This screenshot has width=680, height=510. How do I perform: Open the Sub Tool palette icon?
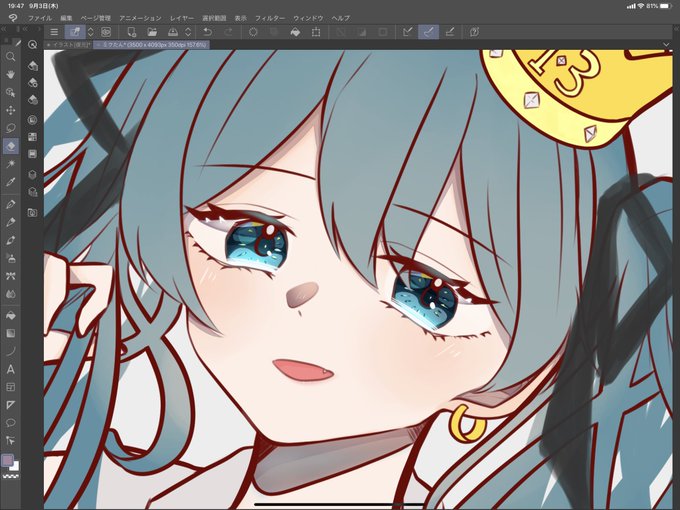tap(33, 65)
